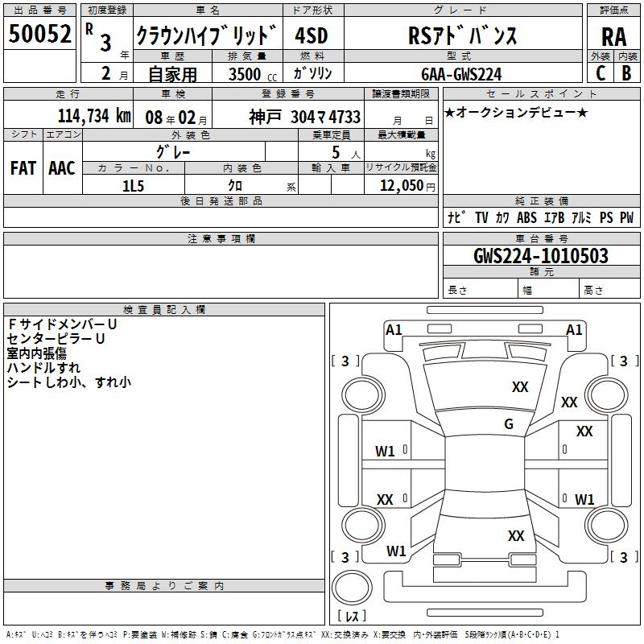Select the カワ leather equipment entry
Viewport: 644px width, 644px height.
coord(502,217)
